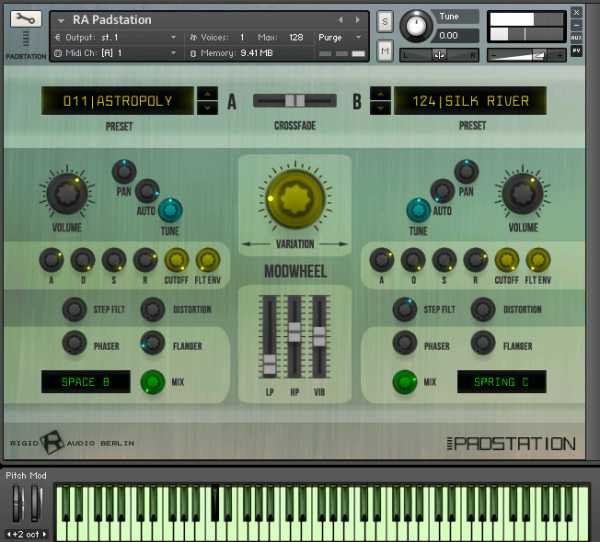Step preset B down with arrow

coord(380,108)
